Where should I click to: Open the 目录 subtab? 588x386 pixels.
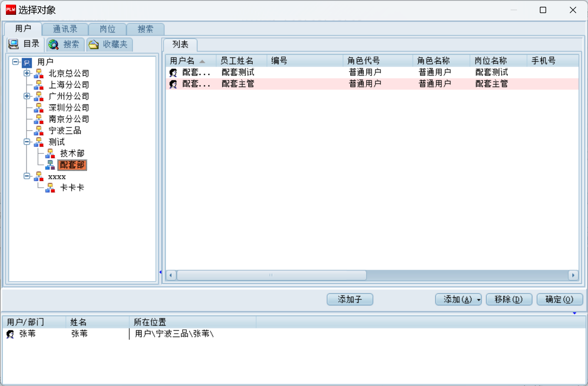click(26, 44)
